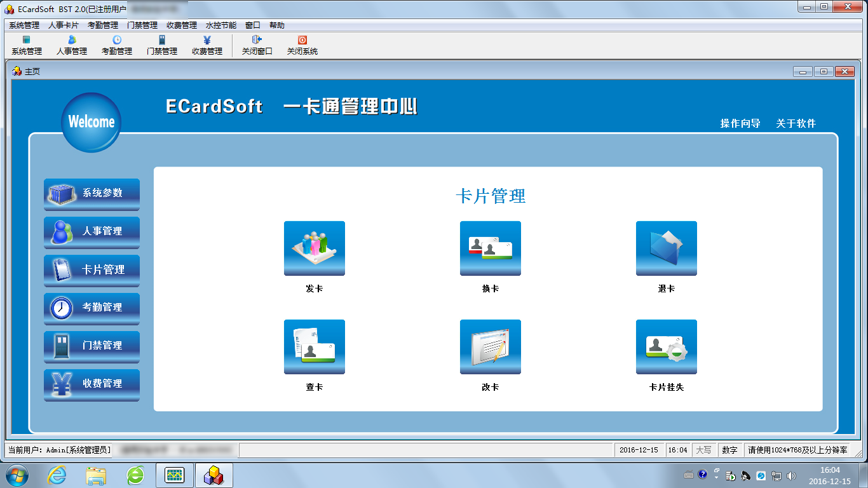Image resolution: width=868 pixels, height=488 pixels.
Task: Minimize the 主页 child window
Action: pos(803,71)
